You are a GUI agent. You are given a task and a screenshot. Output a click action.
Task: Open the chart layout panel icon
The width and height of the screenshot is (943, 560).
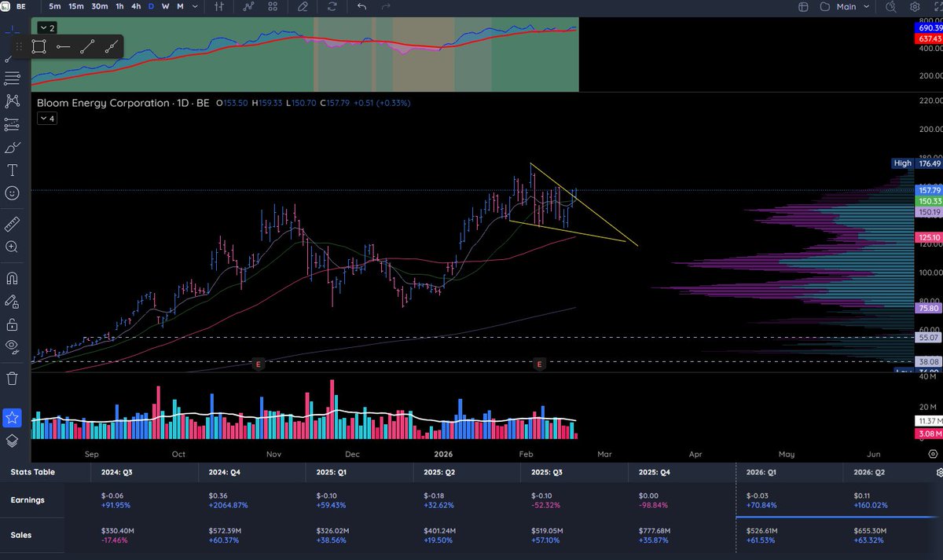pyautogui.click(x=803, y=6)
